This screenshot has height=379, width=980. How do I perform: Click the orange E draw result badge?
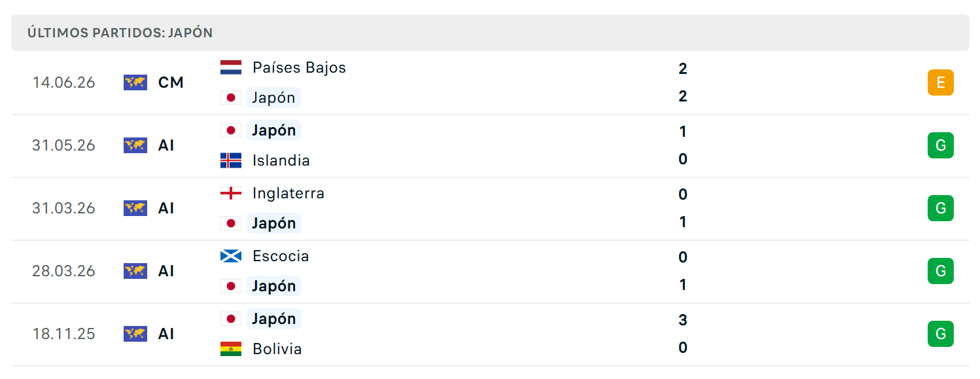[x=941, y=82]
